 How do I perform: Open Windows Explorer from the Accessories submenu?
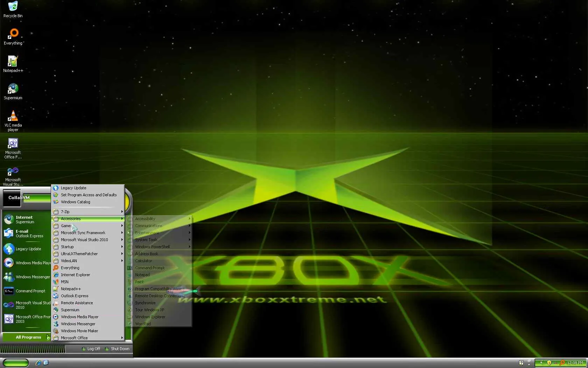(x=159, y=317)
